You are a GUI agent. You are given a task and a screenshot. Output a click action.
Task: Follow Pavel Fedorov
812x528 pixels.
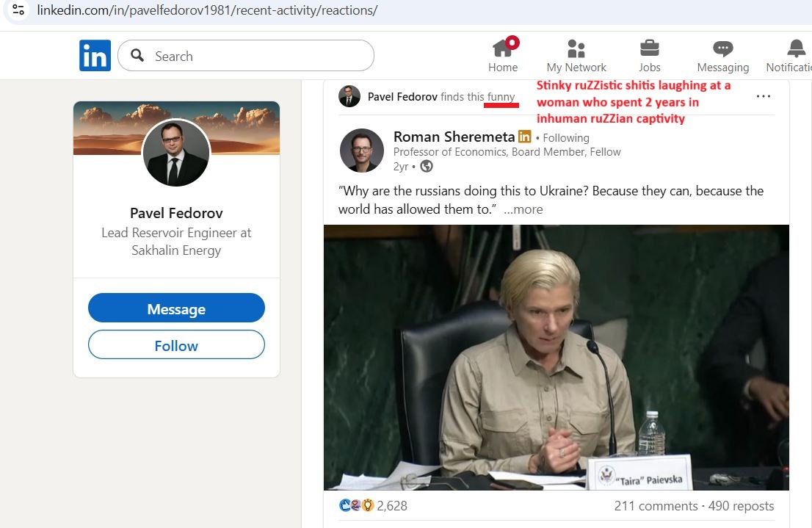[175, 345]
